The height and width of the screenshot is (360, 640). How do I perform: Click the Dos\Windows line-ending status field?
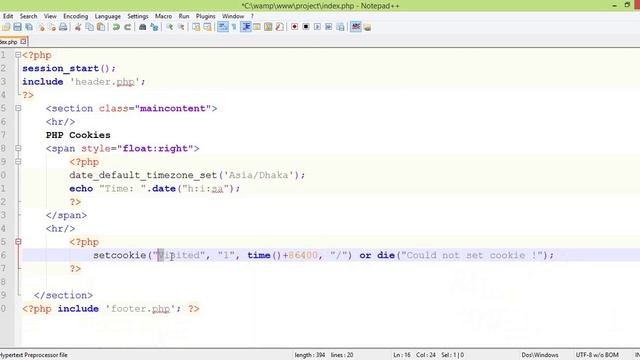click(540, 355)
